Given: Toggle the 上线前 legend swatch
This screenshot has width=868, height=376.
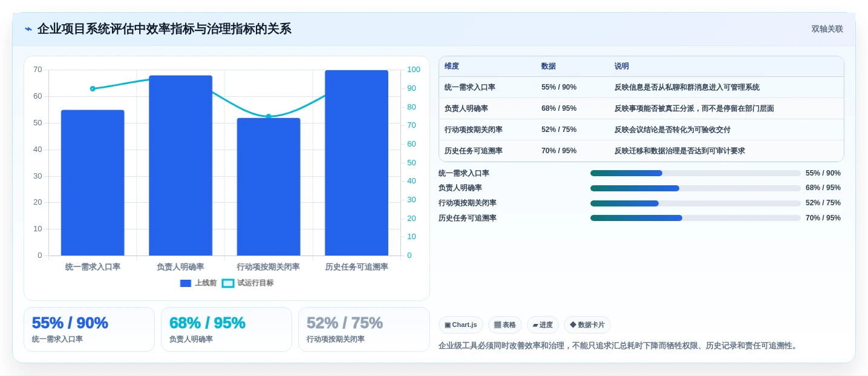Looking at the screenshot, I should point(186,283).
